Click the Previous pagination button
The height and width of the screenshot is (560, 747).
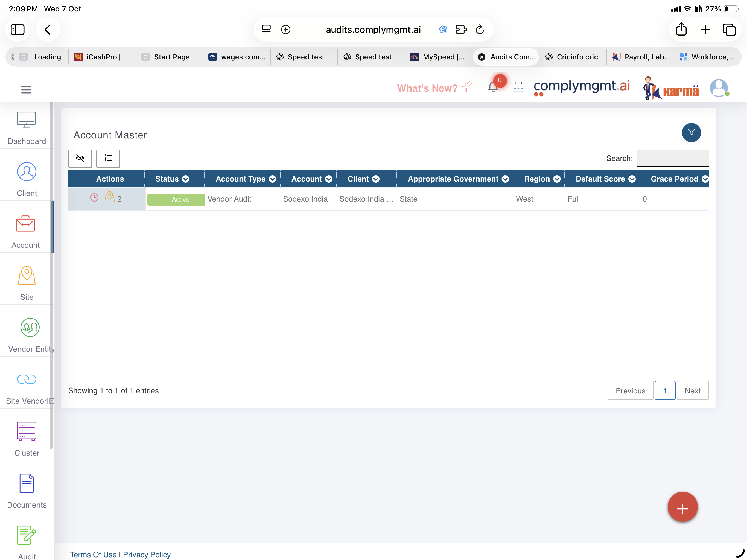pyautogui.click(x=630, y=390)
